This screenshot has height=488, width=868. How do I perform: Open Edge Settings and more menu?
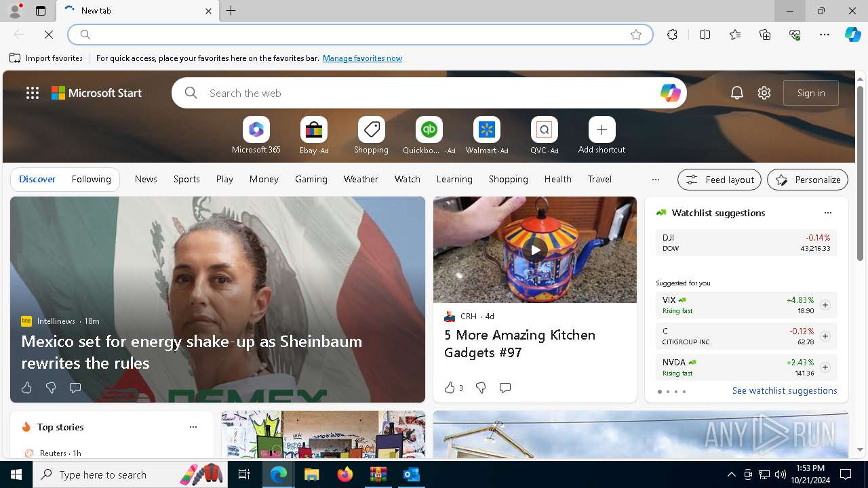(825, 35)
